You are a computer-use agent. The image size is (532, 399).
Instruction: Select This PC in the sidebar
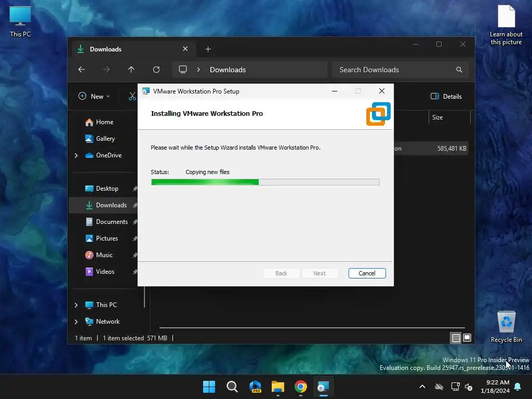point(101,305)
